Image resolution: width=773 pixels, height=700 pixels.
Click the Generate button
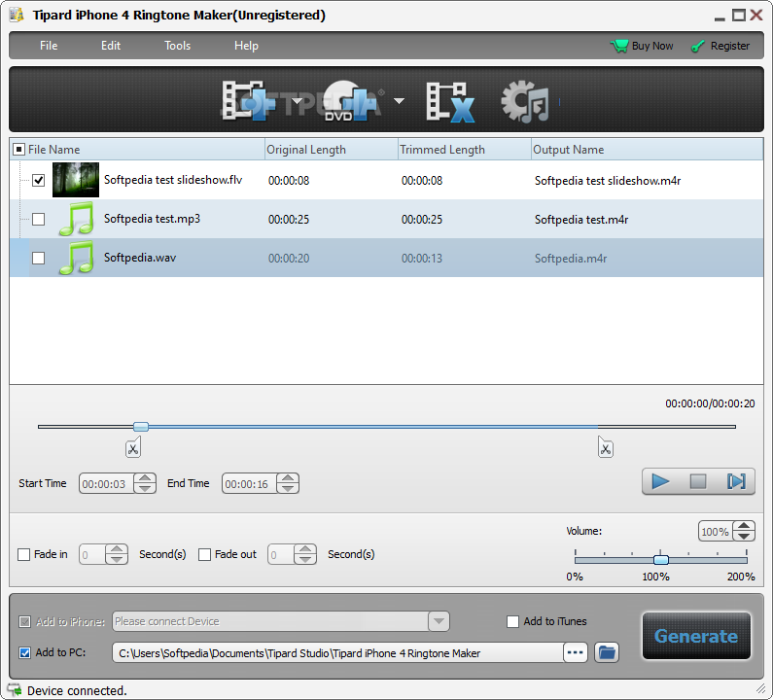coord(696,636)
